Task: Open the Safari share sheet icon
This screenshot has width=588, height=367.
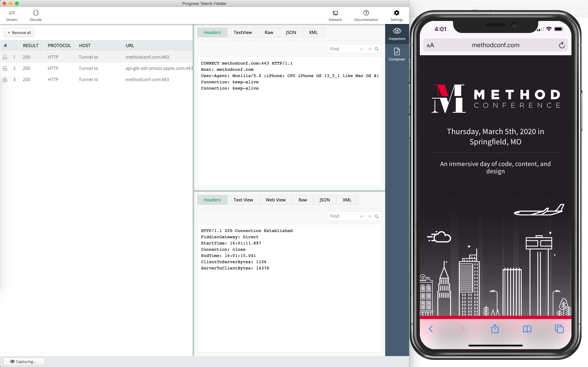Action: 495,329
